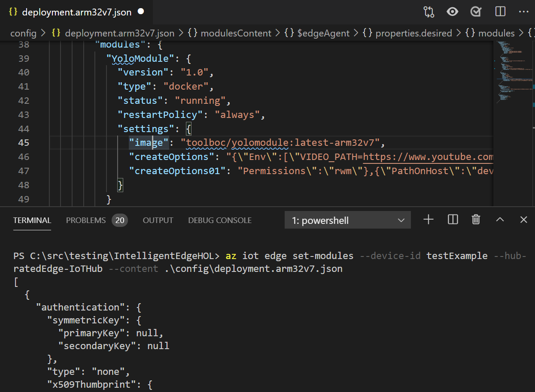Open the editor More Actions menu

(x=524, y=12)
